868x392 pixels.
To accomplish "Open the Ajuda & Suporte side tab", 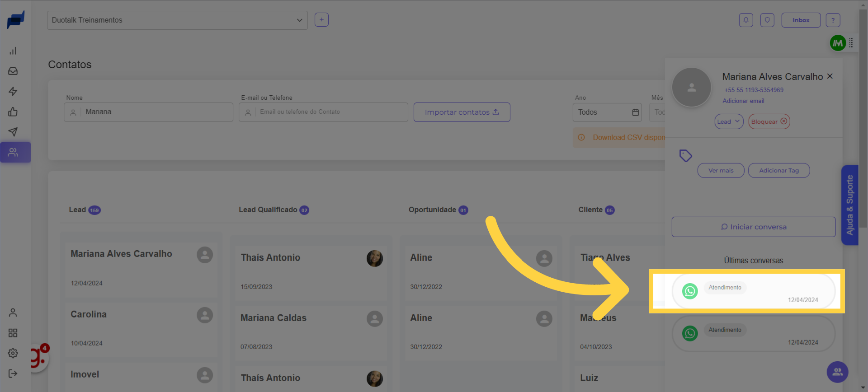I will point(849,205).
